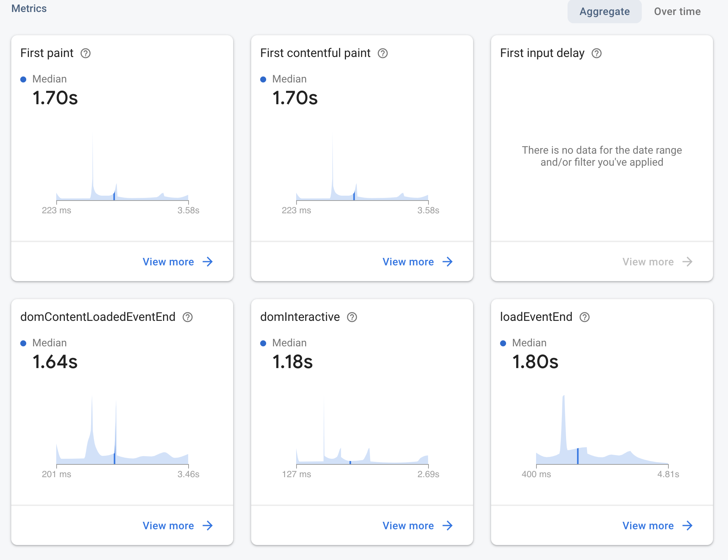Click View more on domContentLoadedEventEnd card
The image size is (728, 560).
[x=178, y=526]
